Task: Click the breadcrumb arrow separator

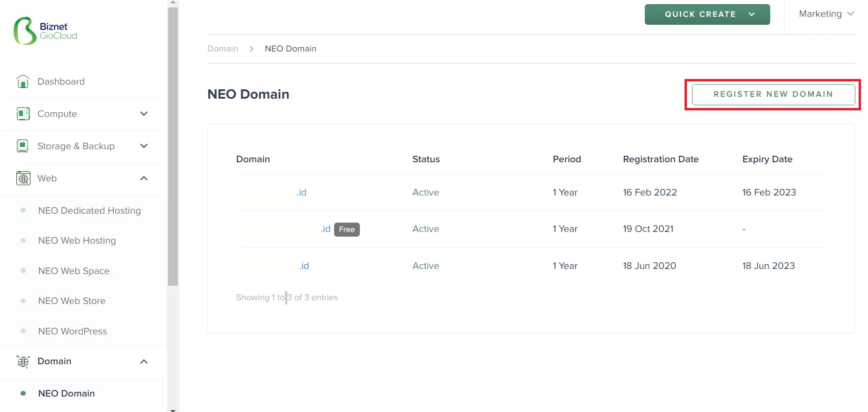Action: tap(251, 49)
